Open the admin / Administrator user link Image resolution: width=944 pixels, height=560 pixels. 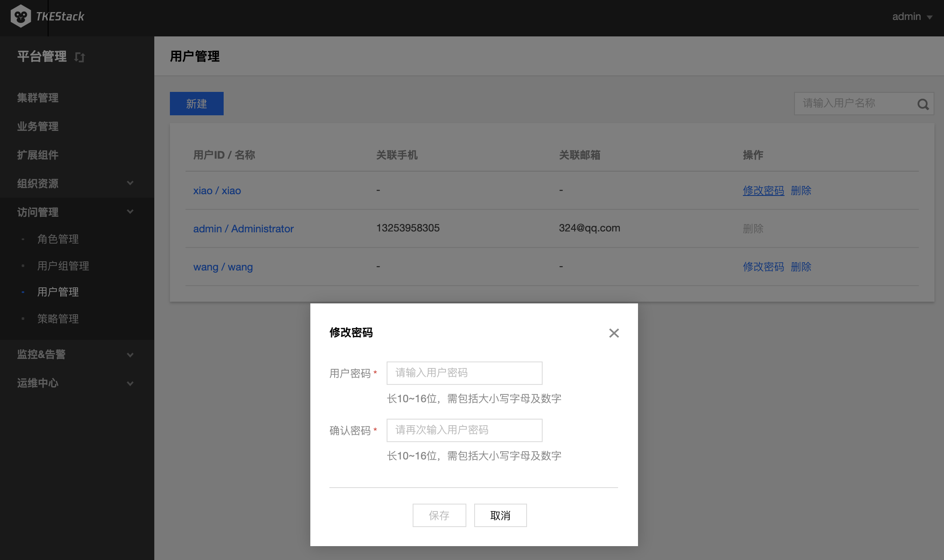point(244,229)
